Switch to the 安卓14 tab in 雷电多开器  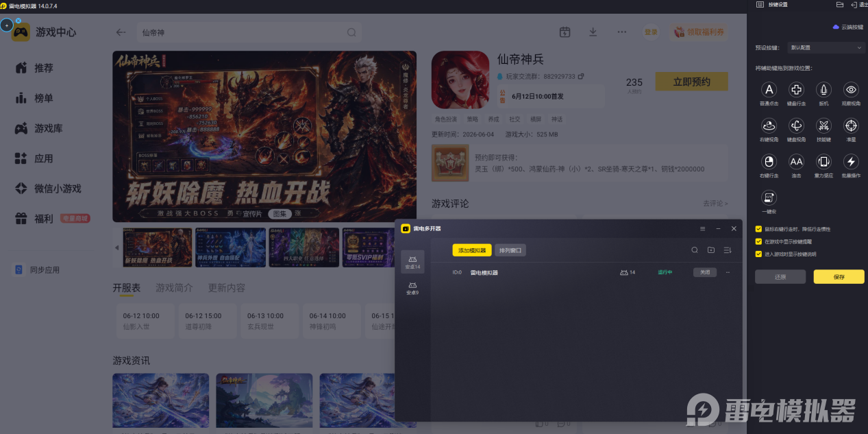tap(412, 262)
